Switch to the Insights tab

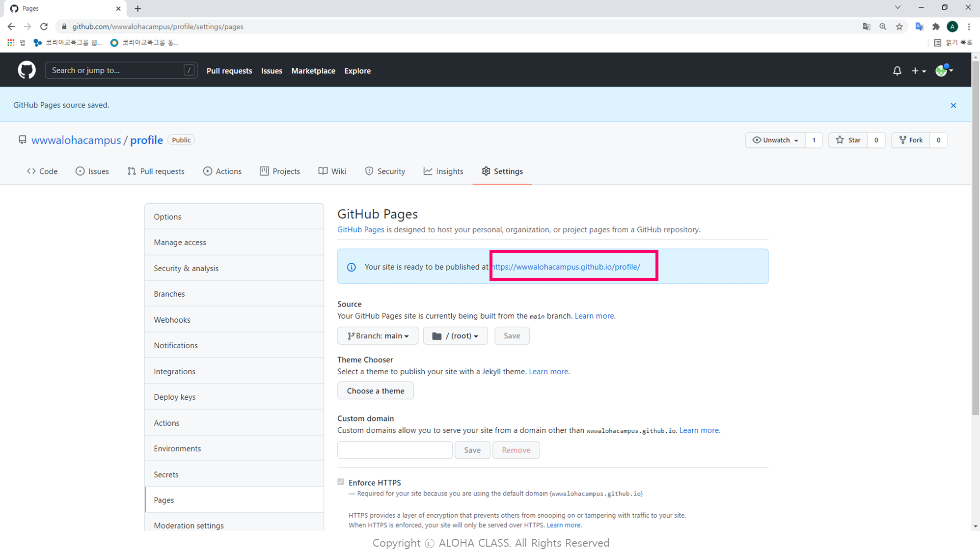(x=443, y=171)
